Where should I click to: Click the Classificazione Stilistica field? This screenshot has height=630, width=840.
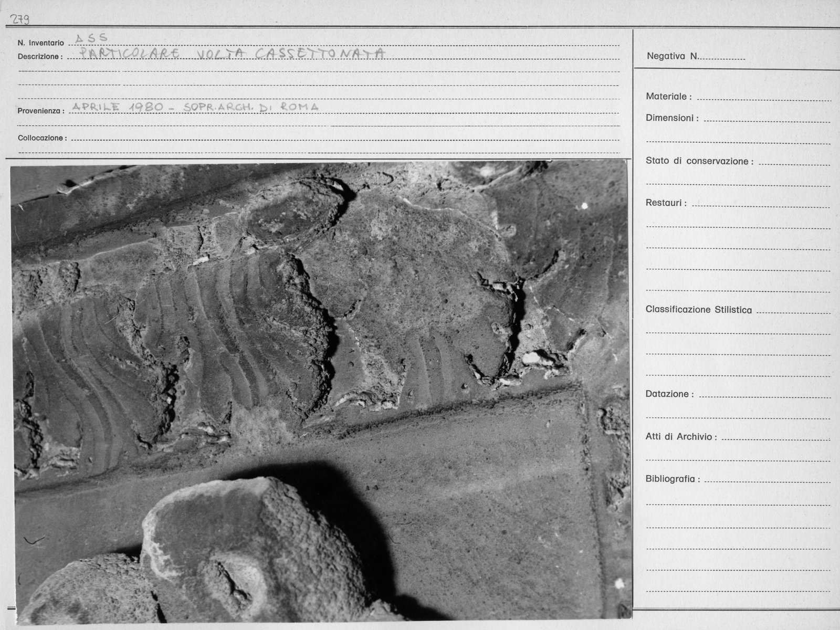pos(793,310)
